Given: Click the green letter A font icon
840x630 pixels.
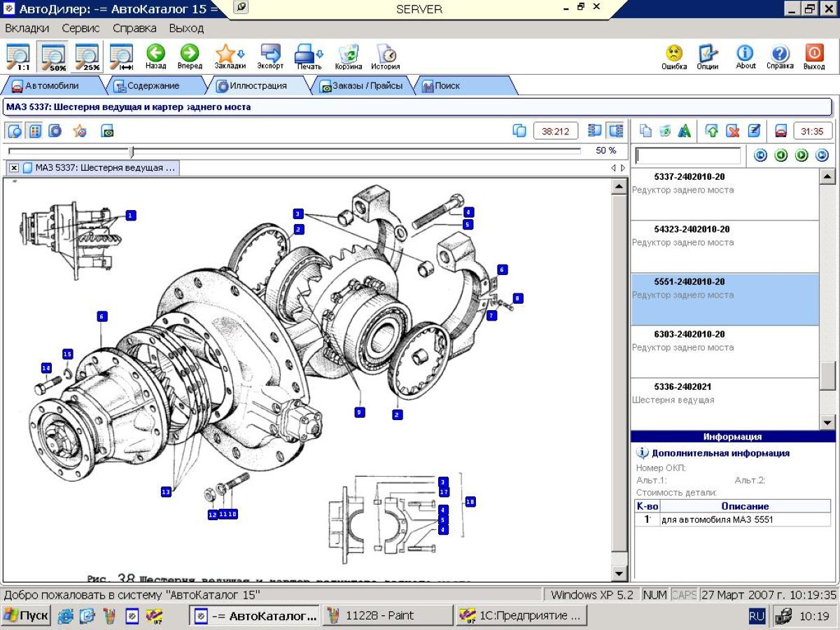Looking at the screenshot, I should tap(685, 131).
